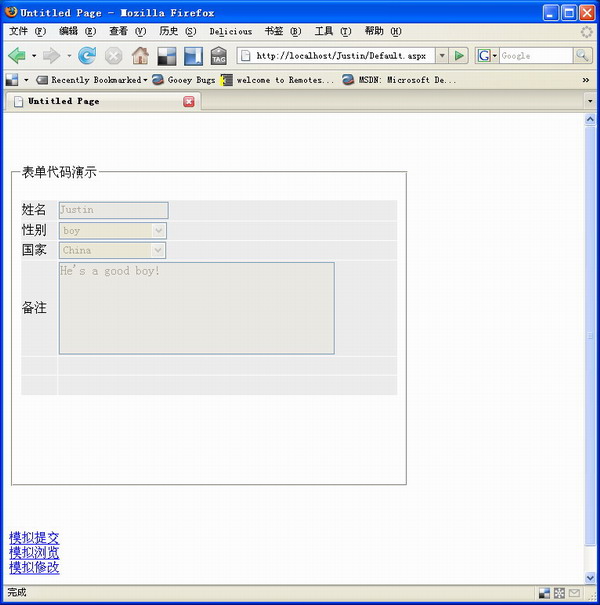Expand the Recently Bookmarked folder
Viewport: 600px width, 605px height.
(92, 80)
